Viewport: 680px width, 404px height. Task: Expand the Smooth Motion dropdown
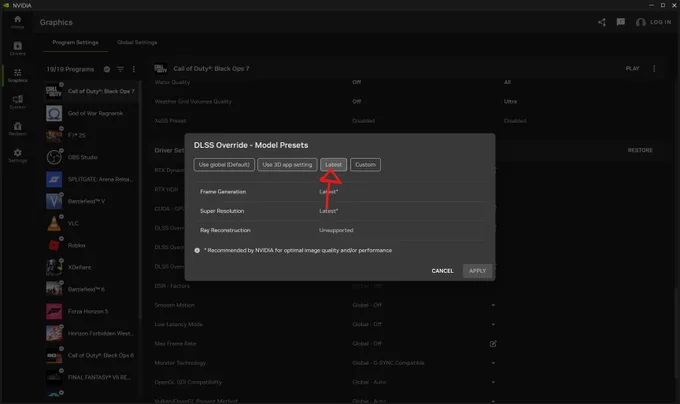pyautogui.click(x=493, y=305)
